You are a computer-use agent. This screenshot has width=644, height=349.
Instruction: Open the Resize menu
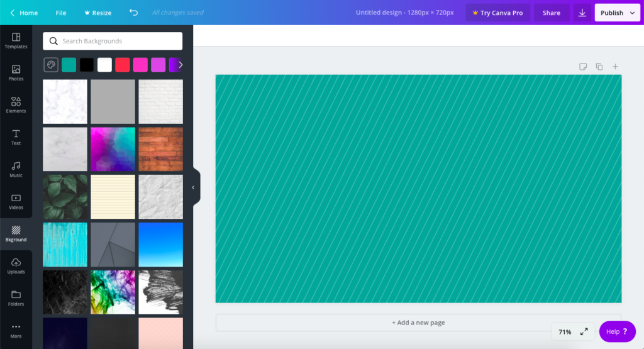[97, 13]
